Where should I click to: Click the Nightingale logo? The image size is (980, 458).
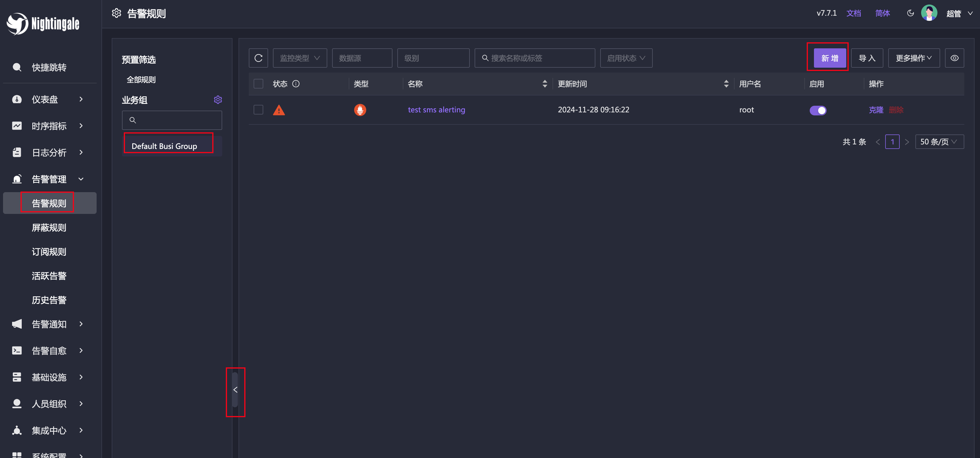coord(43,24)
